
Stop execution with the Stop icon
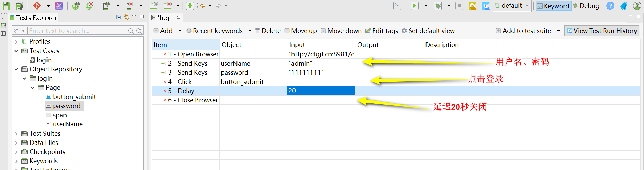click(x=459, y=6)
